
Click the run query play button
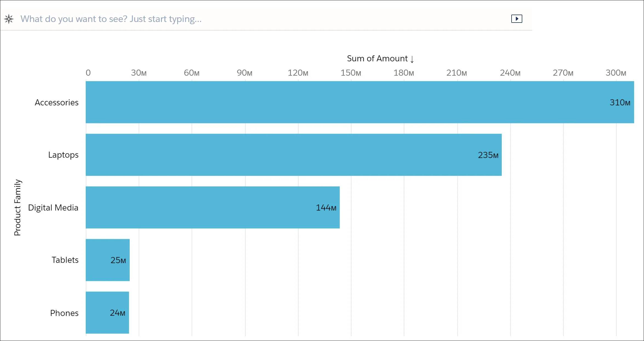pyautogui.click(x=517, y=19)
